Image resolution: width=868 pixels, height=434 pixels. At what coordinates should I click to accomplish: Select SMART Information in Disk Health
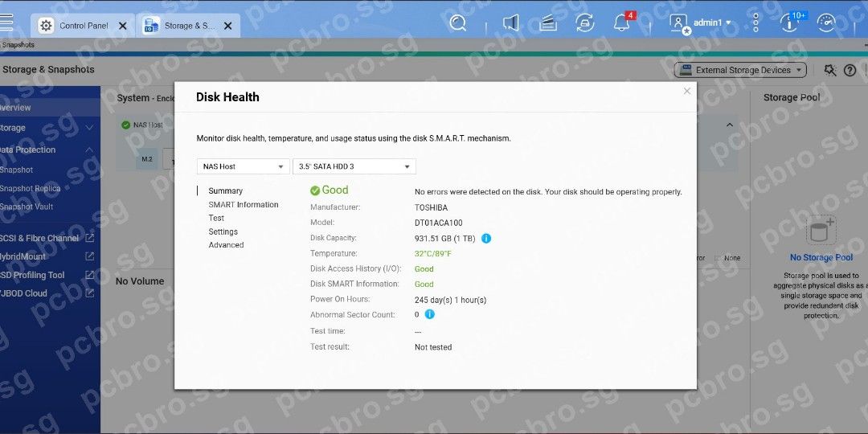point(244,205)
